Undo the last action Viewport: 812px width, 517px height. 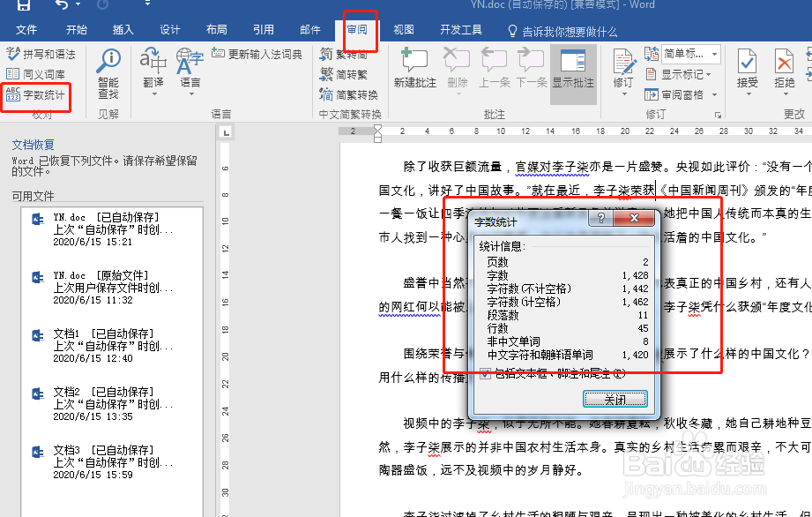tap(62, 5)
